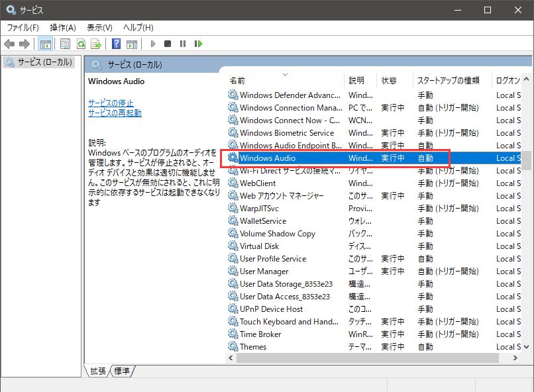534x392 pixels.
Task: Open the 操作(A) menu
Action: point(63,28)
